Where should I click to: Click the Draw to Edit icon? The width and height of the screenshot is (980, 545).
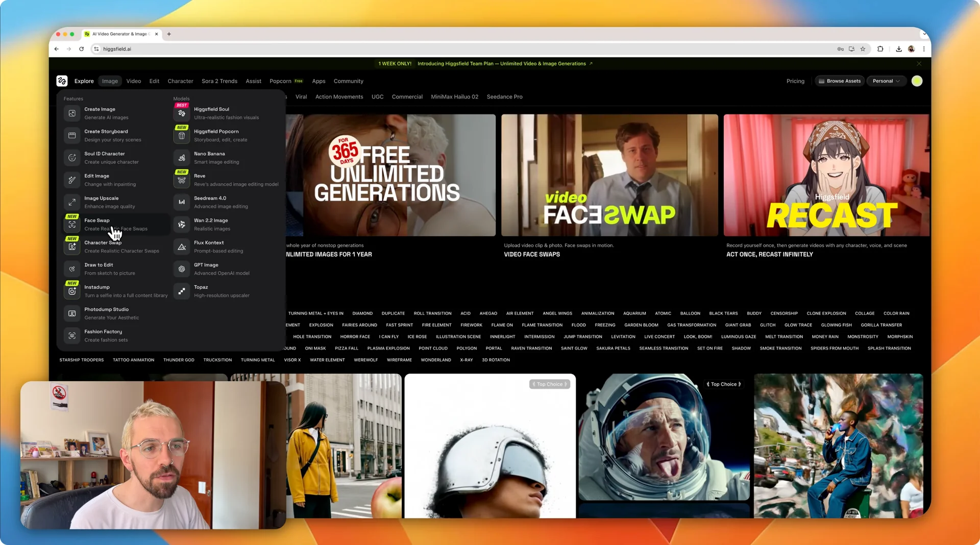tap(72, 269)
